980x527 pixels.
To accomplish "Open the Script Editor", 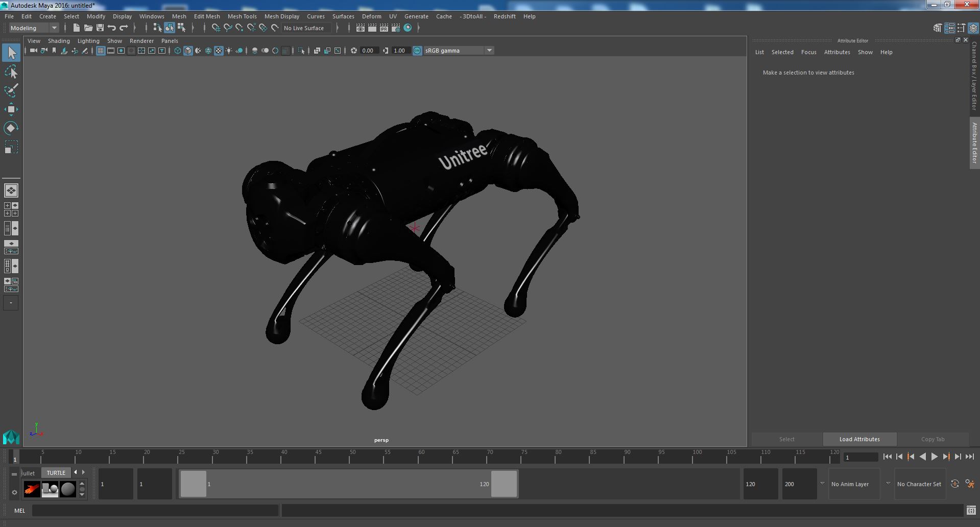I will point(971,510).
